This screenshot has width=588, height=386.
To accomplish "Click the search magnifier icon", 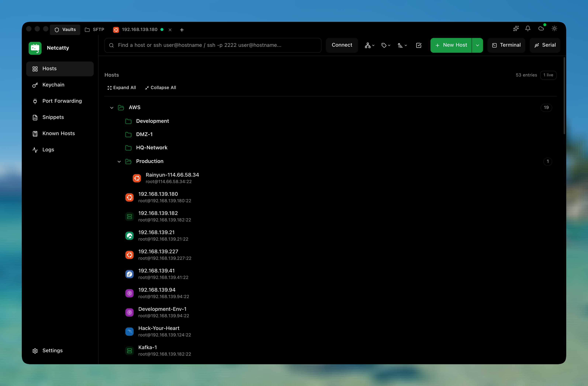I will tap(111, 46).
